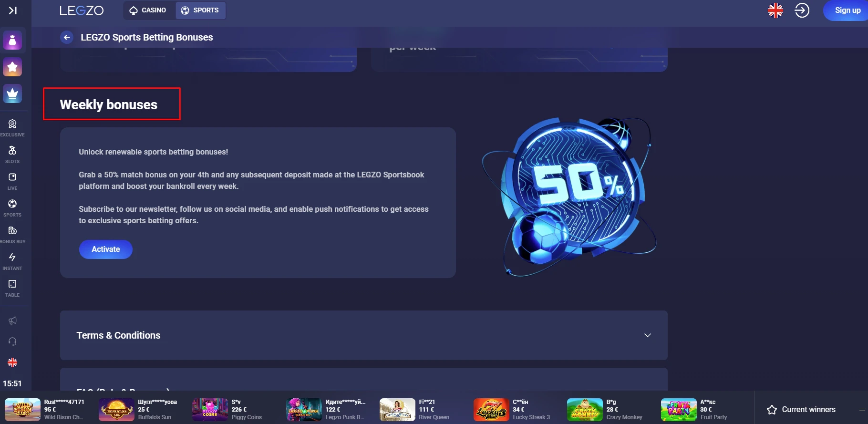Open Exclusive games category
Image resolution: width=868 pixels, height=424 pixels.
click(x=12, y=128)
